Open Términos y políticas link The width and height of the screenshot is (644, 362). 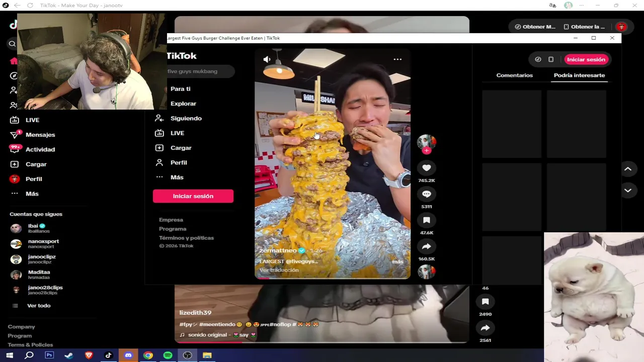(x=186, y=238)
